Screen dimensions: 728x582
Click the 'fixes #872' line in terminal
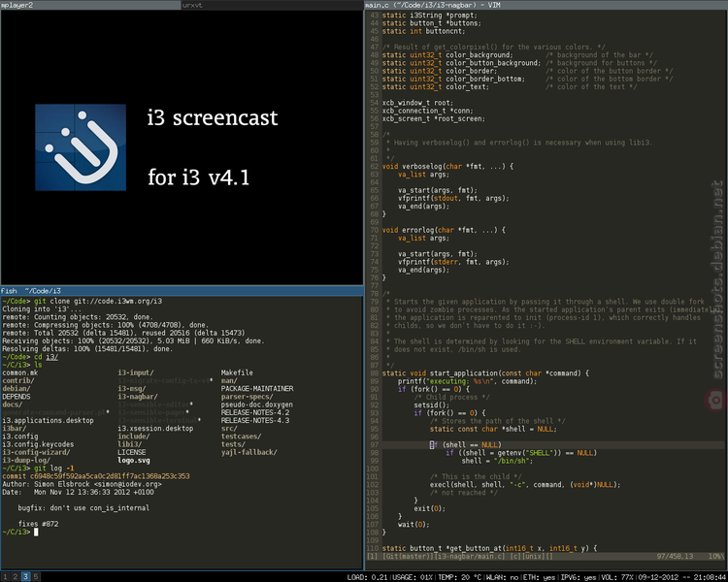(38, 524)
